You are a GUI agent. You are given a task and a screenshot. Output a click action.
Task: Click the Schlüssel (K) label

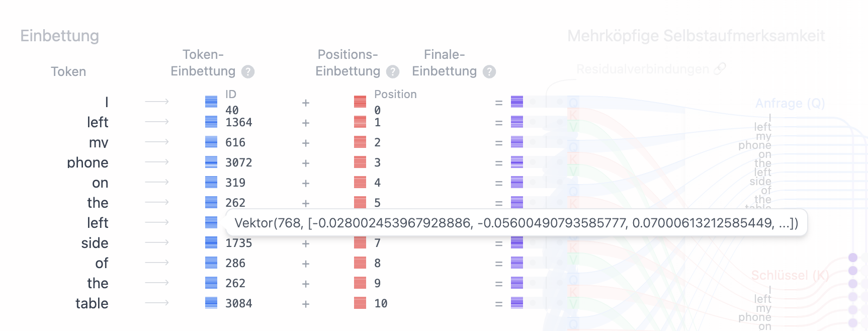(x=790, y=275)
